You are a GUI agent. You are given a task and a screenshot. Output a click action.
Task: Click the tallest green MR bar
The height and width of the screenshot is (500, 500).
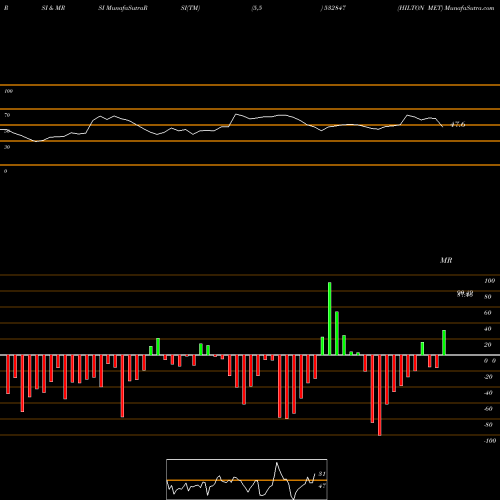pyautogui.click(x=330, y=319)
